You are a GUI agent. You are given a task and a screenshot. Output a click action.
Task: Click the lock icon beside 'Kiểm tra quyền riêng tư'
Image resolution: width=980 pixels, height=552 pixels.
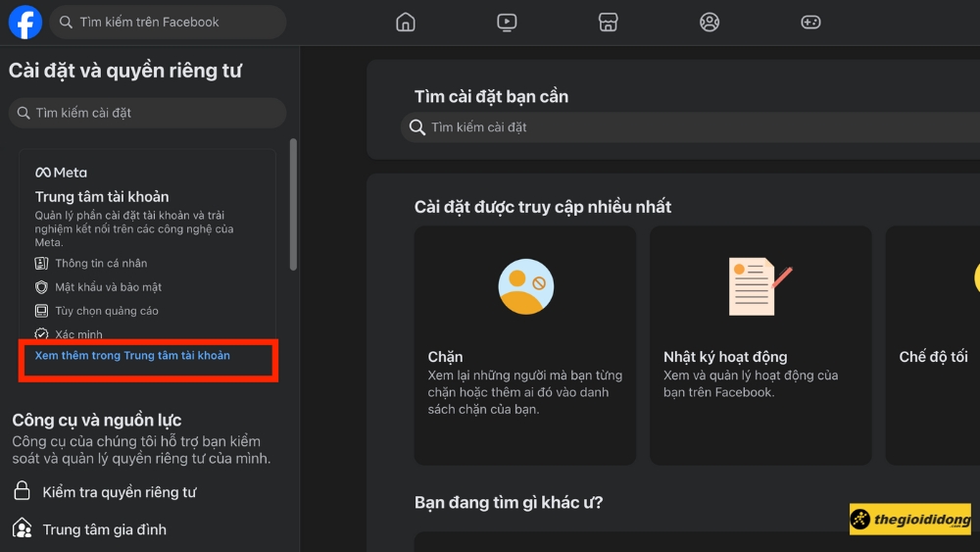coord(22,491)
